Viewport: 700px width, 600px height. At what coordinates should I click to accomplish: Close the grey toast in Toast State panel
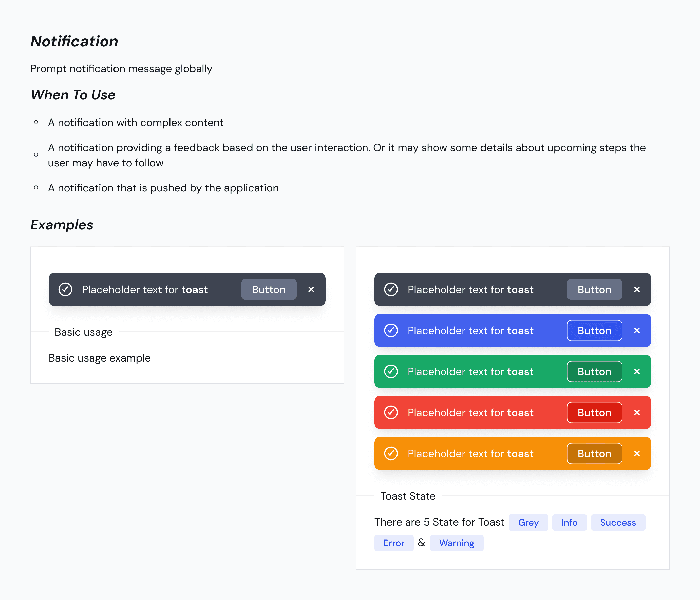pyautogui.click(x=637, y=289)
